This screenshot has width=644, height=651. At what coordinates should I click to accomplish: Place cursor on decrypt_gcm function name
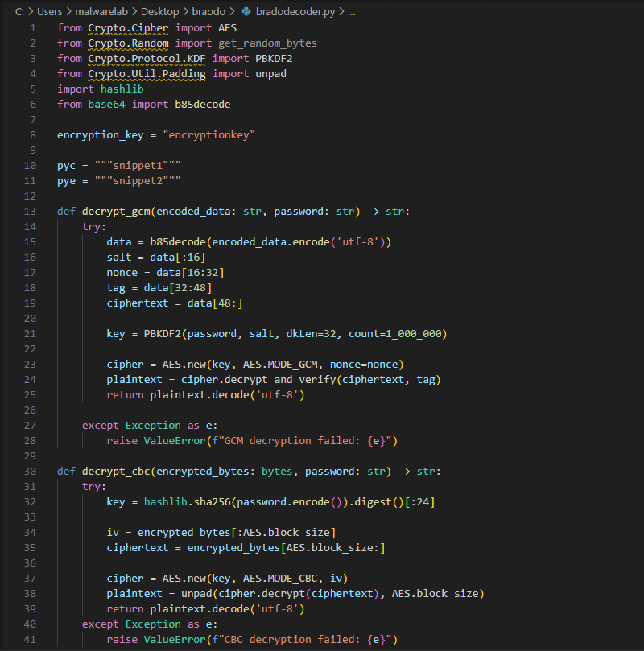(117, 212)
